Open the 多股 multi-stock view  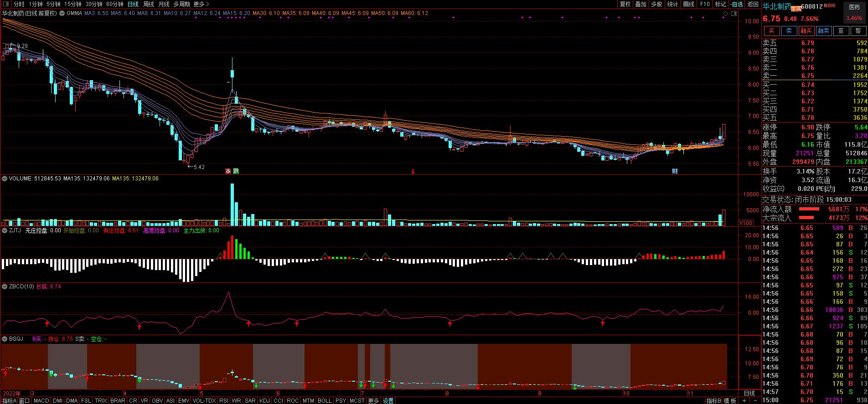click(x=656, y=4)
